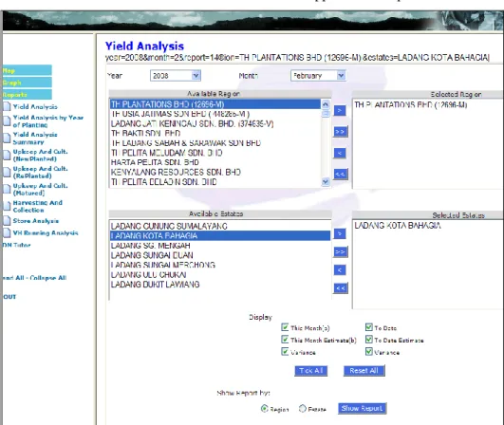Click down arrow of Available Region list scrollbar
The width and height of the screenshot is (504, 425).
click(326, 182)
